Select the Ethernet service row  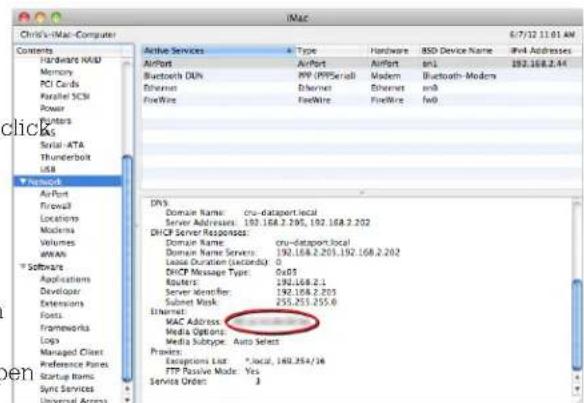[x=362, y=88]
